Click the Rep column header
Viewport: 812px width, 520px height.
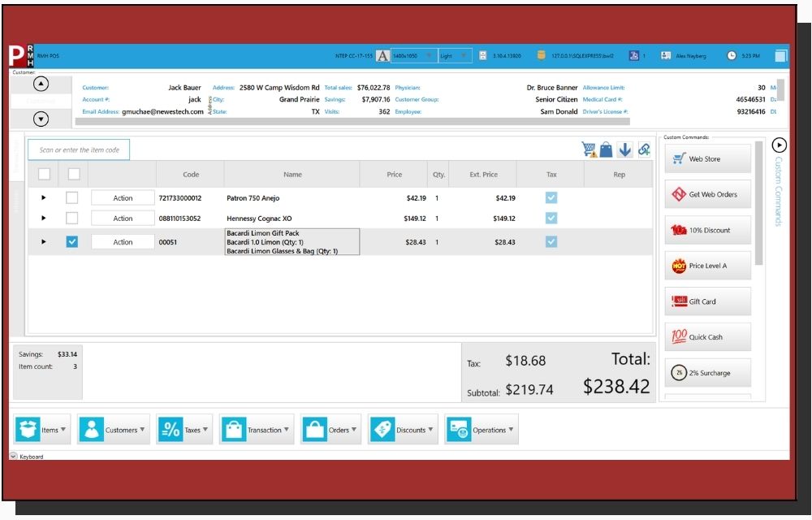pyautogui.click(x=618, y=174)
